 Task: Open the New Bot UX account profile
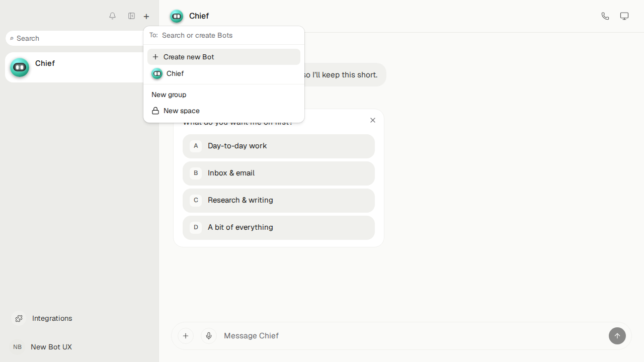pos(43,347)
